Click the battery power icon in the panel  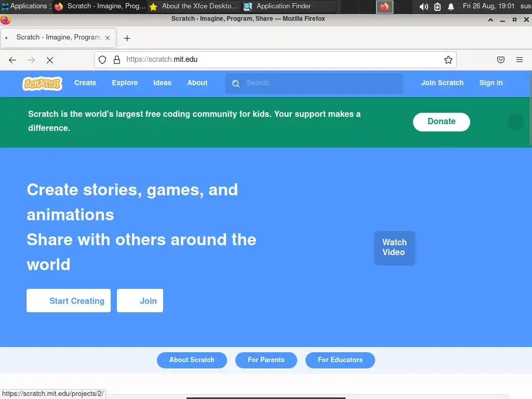coord(437,6)
